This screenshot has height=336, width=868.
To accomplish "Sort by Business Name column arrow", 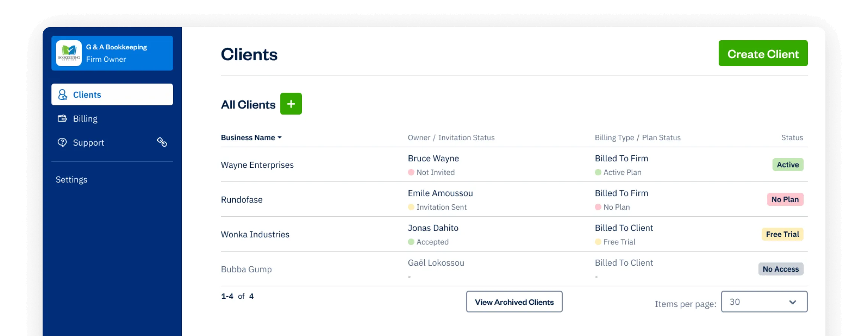I will [280, 138].
